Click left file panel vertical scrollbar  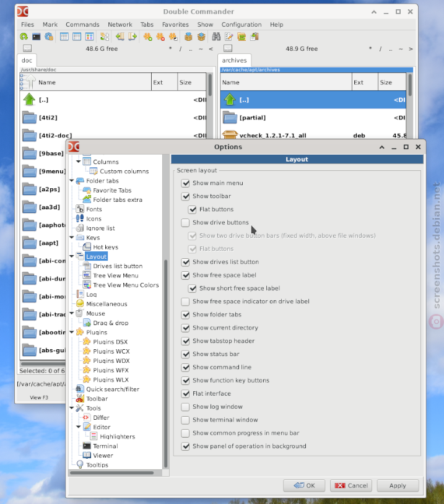click(x=210, y=85)
